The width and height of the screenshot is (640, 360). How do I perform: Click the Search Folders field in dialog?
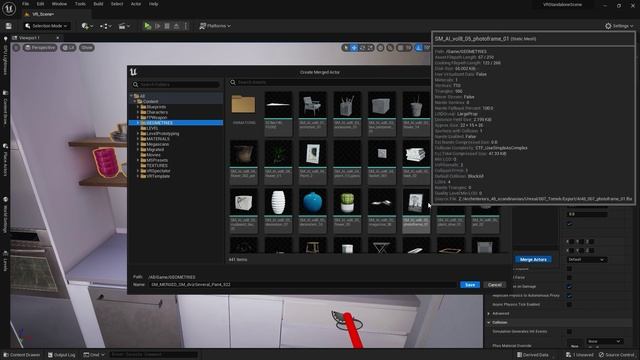coord(176,84)
